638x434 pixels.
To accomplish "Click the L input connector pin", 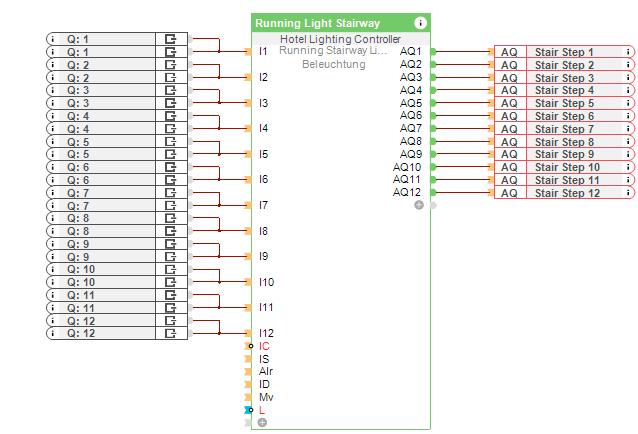I will click(249, 410).
